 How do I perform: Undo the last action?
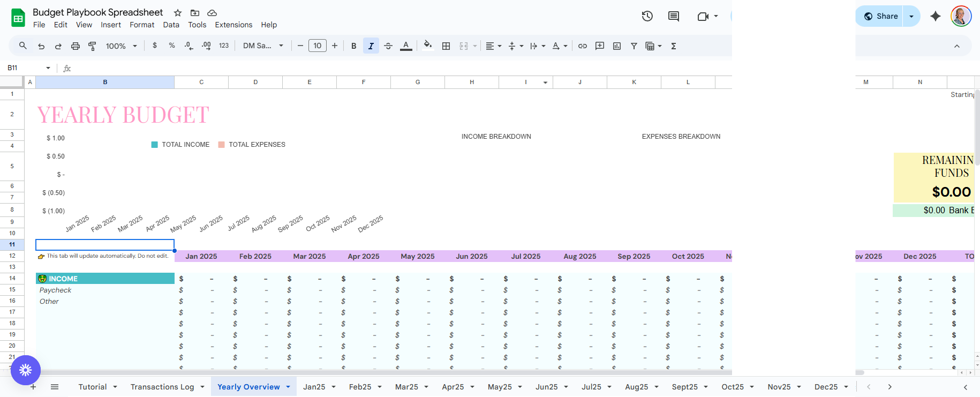click(41, 46)
